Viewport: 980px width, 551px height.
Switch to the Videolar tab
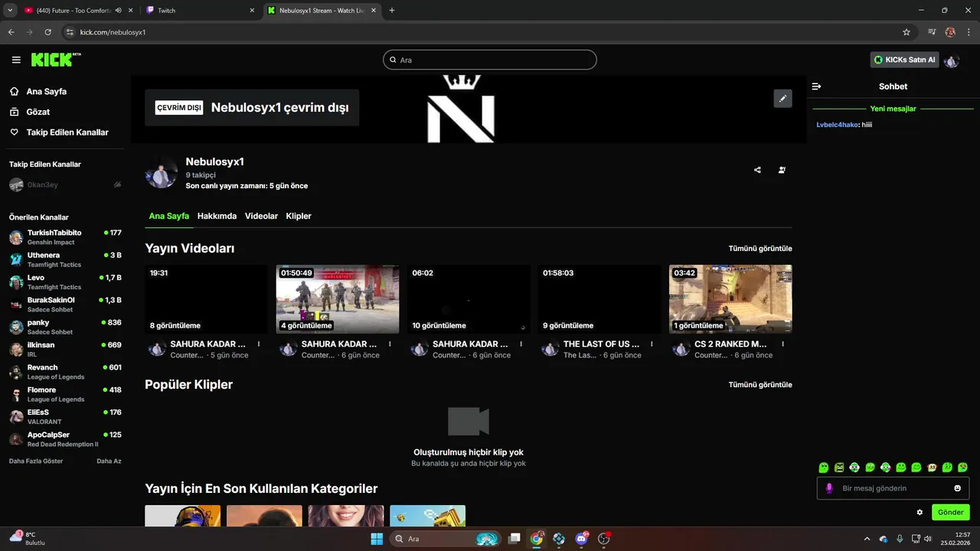(261, 216)
